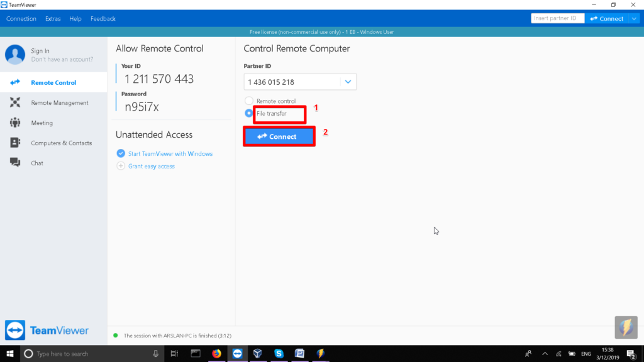Open the Windows notification center
The height and width of the screenshot is (362, 644).
[631, 353]
